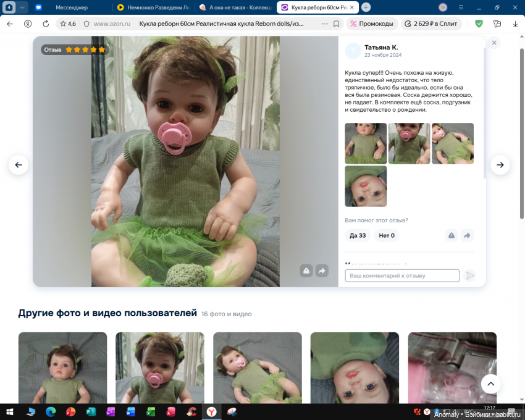This screenshot has height=420, width=525.
Task: Go to the next review photo arrow
Action: coord(500,165)
